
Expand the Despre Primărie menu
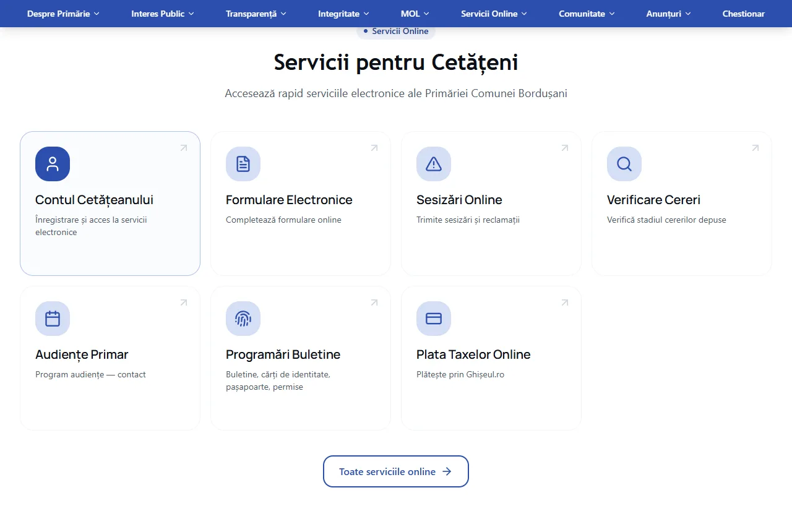[63, 14]
